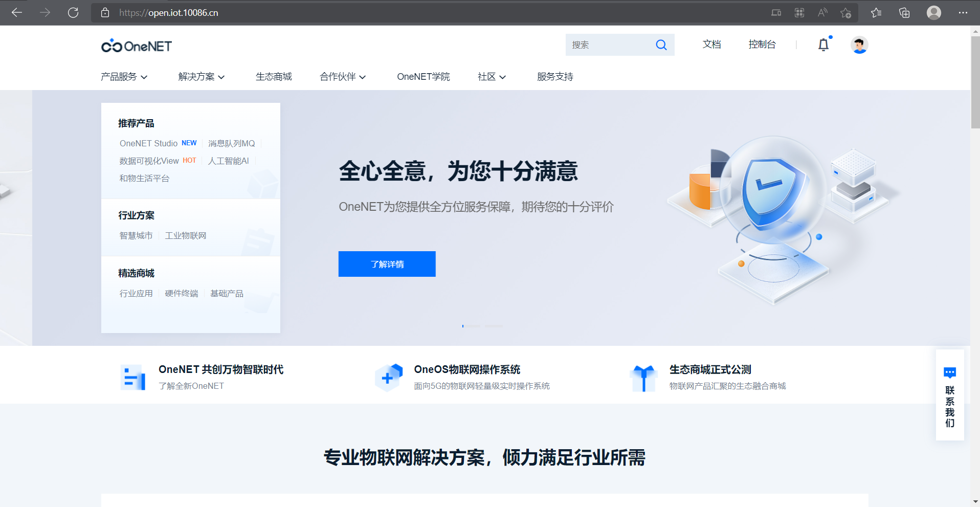Open the 服务支持 menu item

[555, 77]
